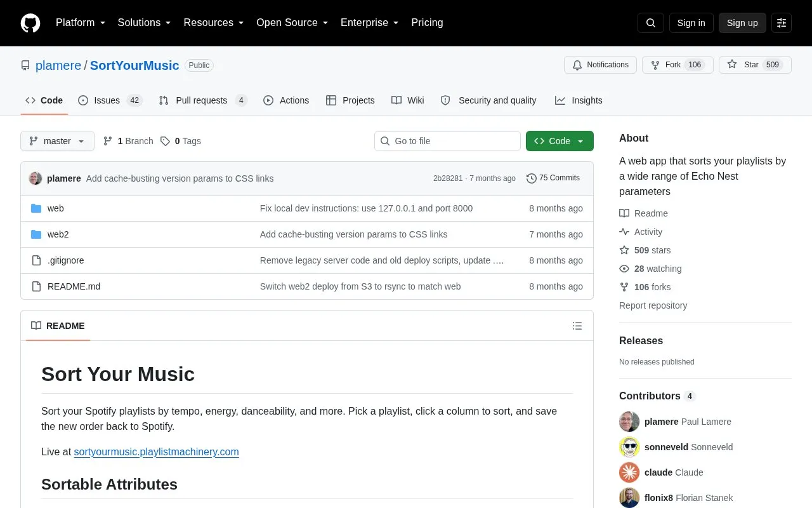
Task: Click the Notifications bell button
Action: coord(600,65)
